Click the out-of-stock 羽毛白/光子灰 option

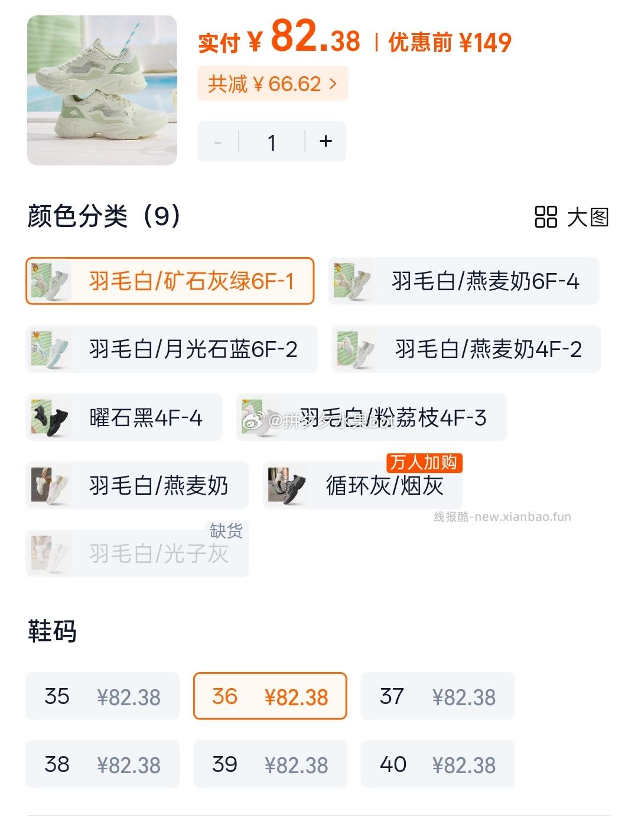click(137, 553)
